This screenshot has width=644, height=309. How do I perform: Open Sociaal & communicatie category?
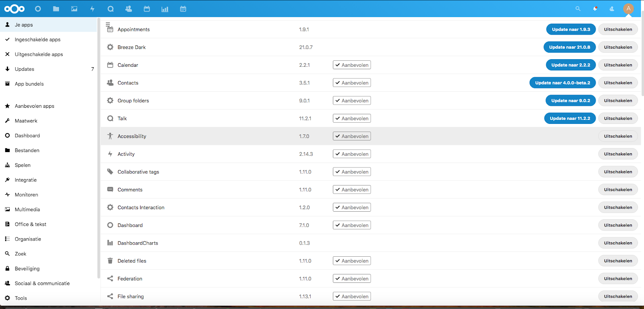coord(48,283)
